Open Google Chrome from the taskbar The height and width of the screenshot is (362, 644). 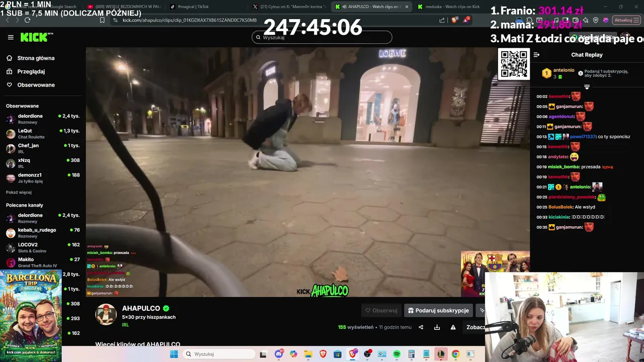pos(455,354)
